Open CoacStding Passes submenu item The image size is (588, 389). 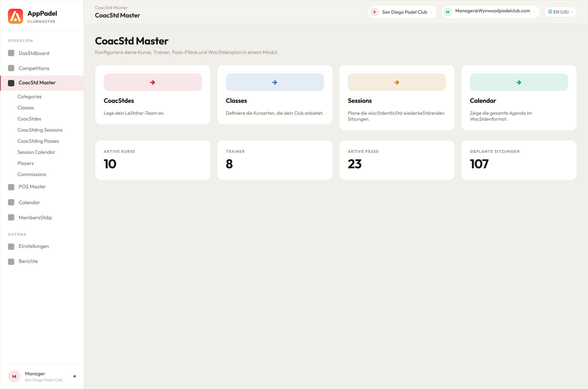[x=38, y=141]
